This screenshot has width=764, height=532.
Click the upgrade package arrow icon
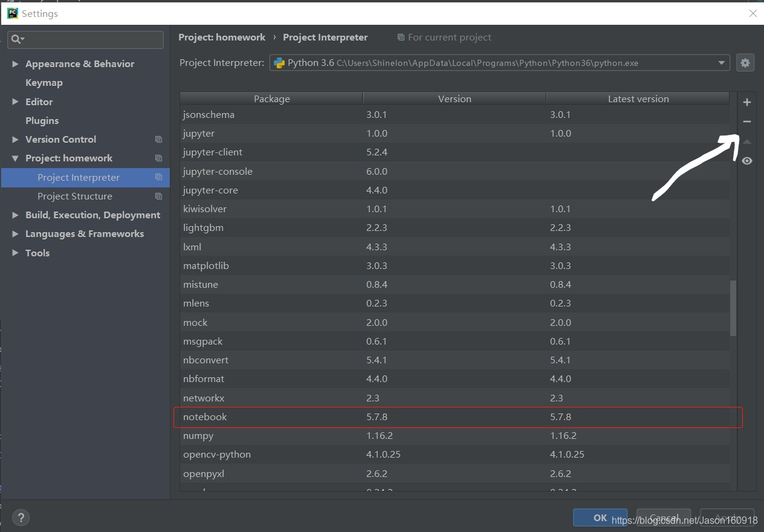point(747,141)
